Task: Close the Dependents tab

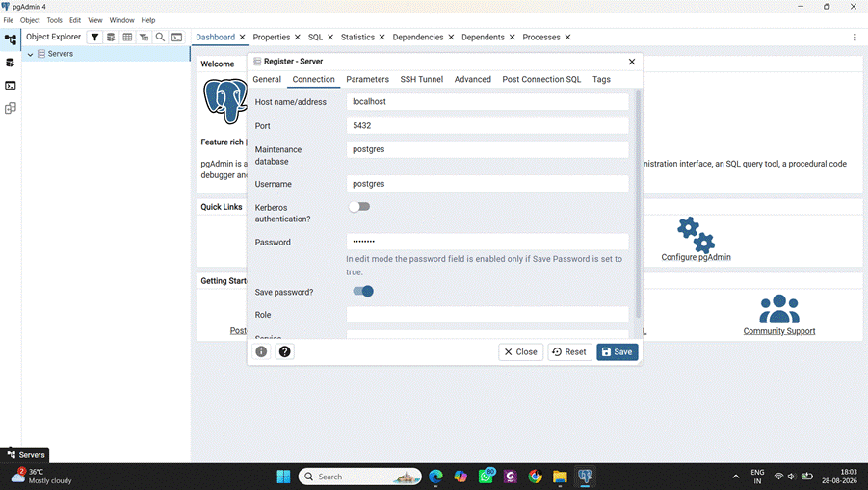Action: (x=513, y=37)
